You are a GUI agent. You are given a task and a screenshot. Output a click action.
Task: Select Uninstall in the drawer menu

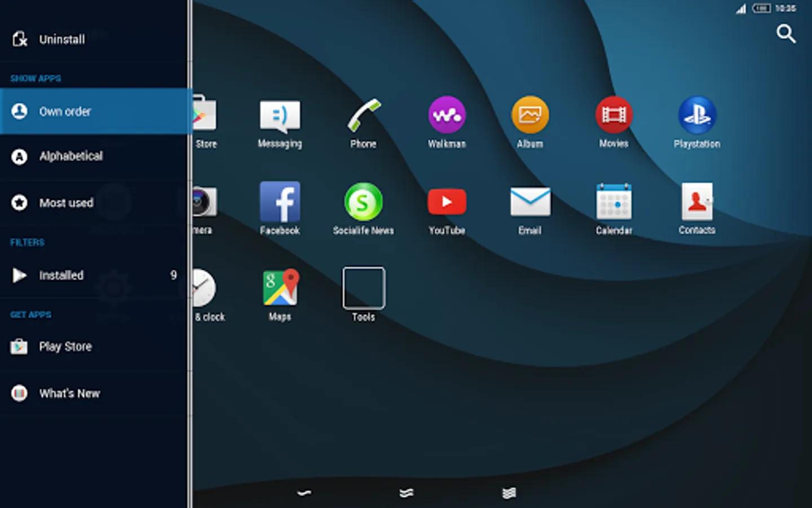tap(94, 39)
